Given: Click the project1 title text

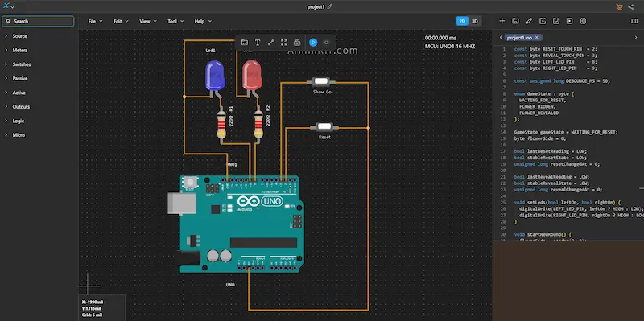Looking at the screenshot, I should [316, 7].
